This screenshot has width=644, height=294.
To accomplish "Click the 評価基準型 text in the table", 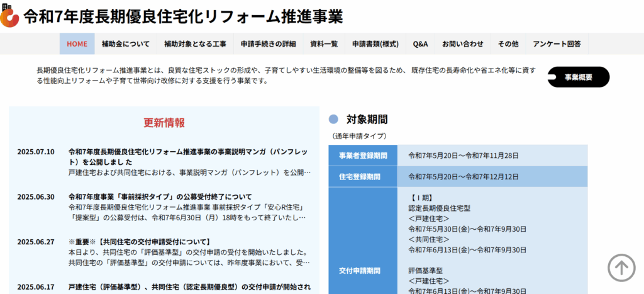I will pyautogui.click(x=426, y=271).
